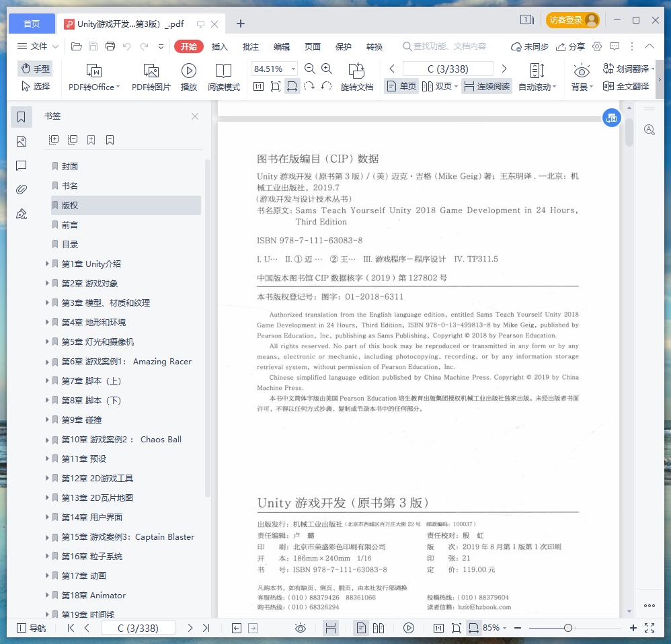
Task: Start slideshow playback
Action: (x=188, y=77)
